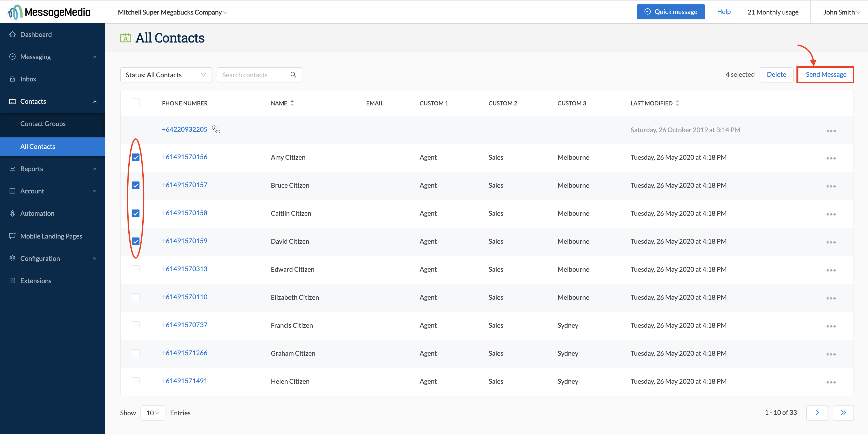
Task: Go to Inbox in sidebar
Action: (x=28, y=79)
